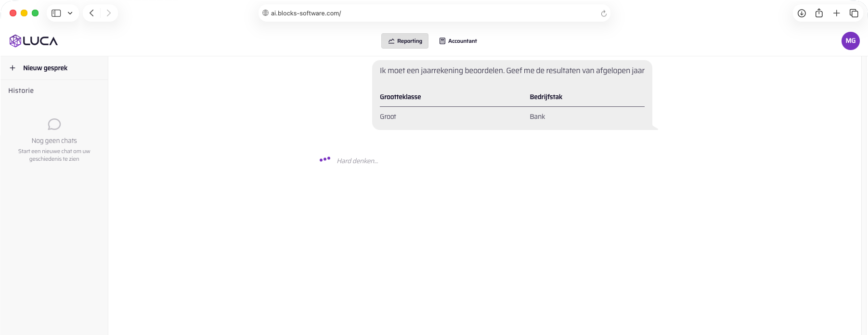Click the Share icon in toolbar

[819, 13]
